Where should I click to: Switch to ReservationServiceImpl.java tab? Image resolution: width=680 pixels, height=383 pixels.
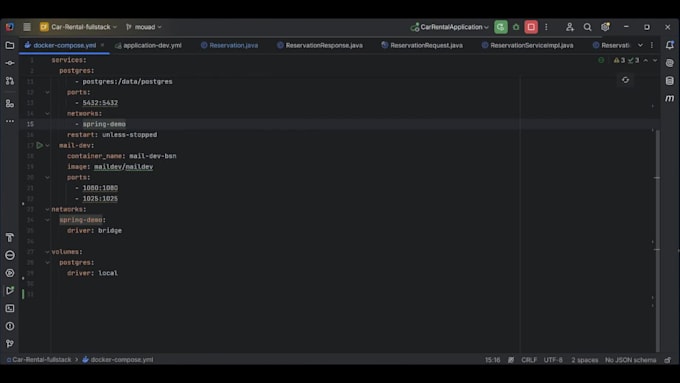527,45
